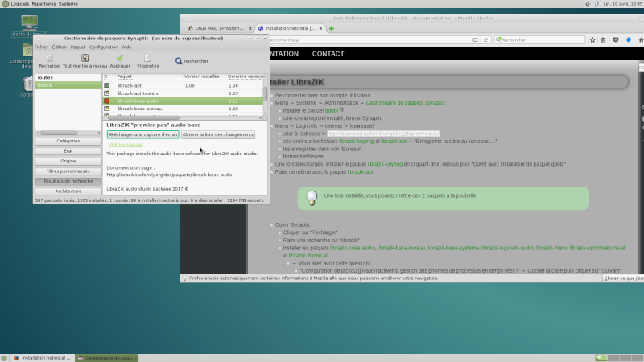Open a new Firefox tab with plus icon
The image size is (644, 362).
point(332,28)
